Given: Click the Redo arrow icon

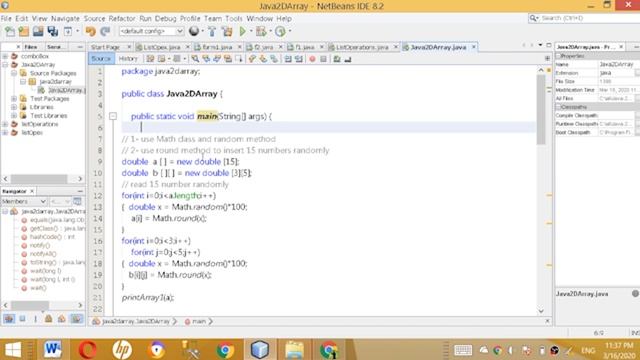Looking at the screenshot, I should (x=105, y=31).
